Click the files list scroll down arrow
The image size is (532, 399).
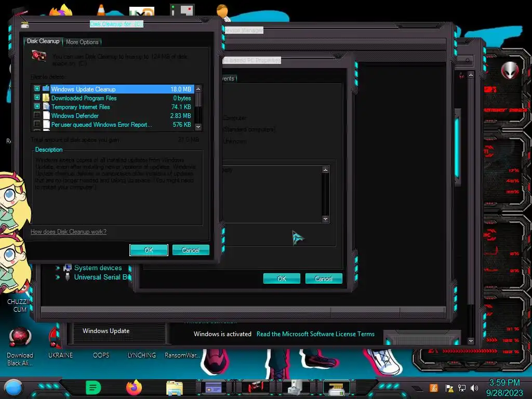coord(198,127)
